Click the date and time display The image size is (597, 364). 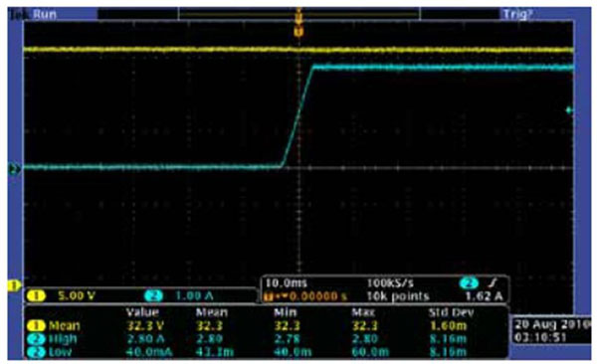[x=551, y=331]
